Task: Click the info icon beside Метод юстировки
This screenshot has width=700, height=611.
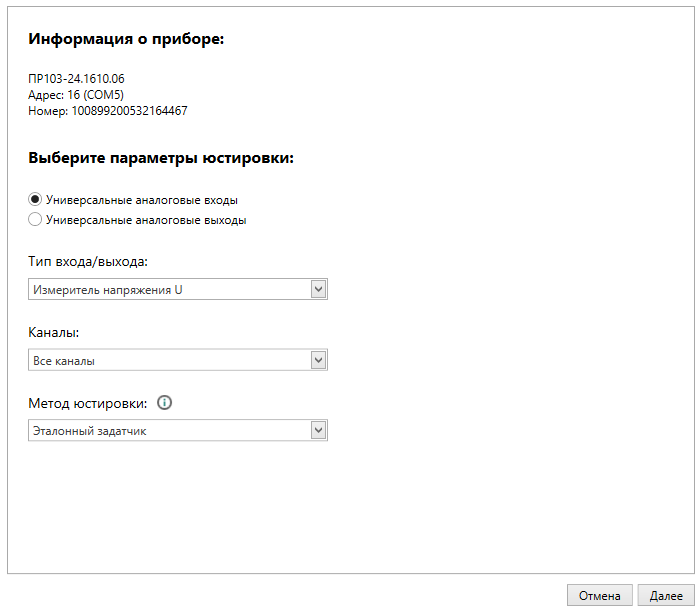Action: tap(165, 403)
